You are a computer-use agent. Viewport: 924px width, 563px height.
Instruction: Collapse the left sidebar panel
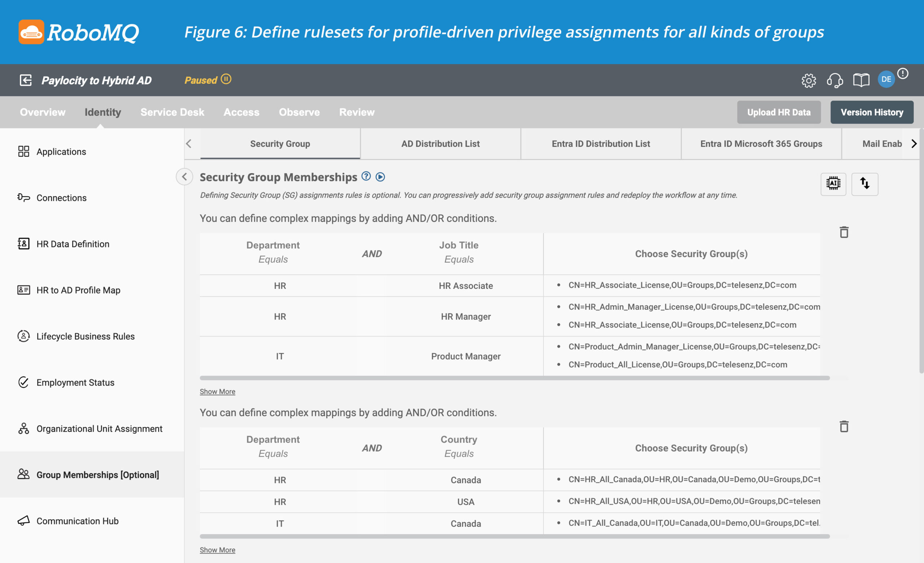tap(185, 177)
